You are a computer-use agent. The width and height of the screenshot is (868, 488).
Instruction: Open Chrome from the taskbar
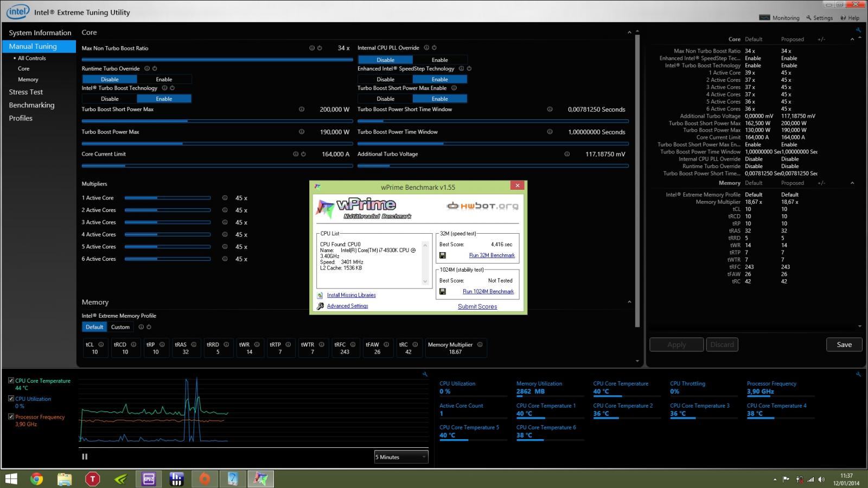pyautogui.click(x=36, y=479)
